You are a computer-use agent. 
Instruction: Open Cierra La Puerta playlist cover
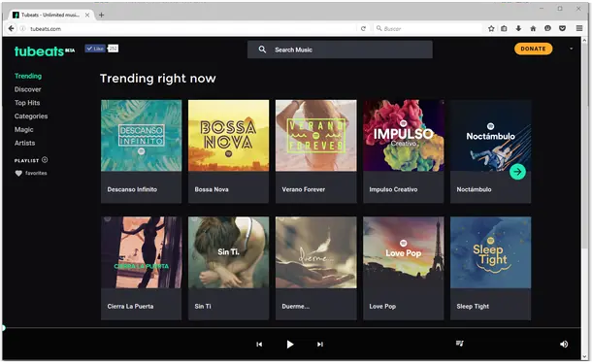[x=141, y=252]
